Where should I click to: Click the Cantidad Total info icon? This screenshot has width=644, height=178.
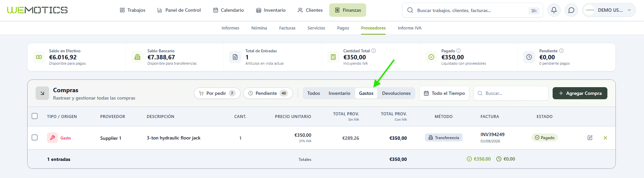click(x=374, y=51)
